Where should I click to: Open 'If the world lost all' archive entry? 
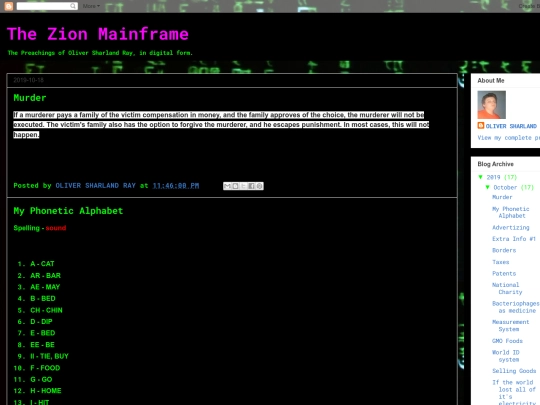(514, 393)
